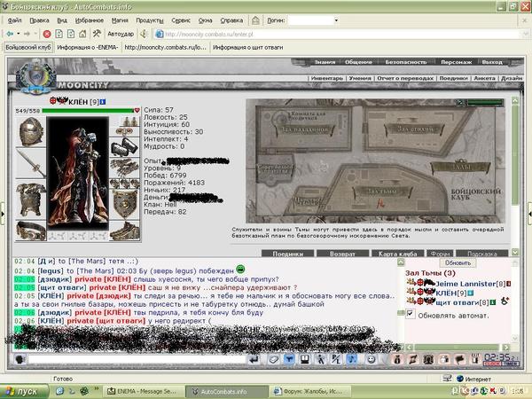This screenshot has width=532, height=399.
Task: Click the send message arrow icon
Action: 254,359
